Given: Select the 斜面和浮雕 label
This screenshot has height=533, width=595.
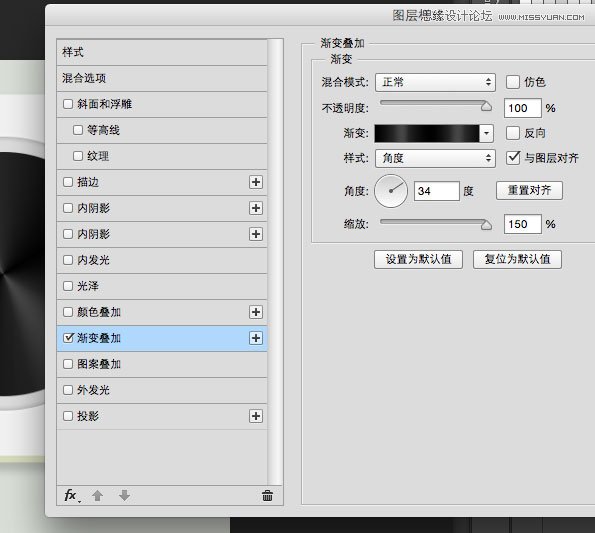Looking at the screenshot, I should coord(104,104).
